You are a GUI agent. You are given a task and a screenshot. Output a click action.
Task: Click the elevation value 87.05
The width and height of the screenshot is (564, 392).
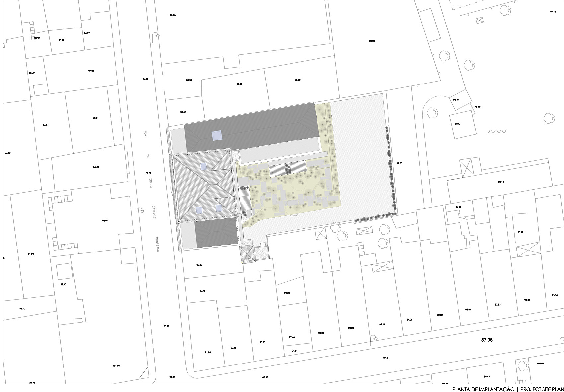pyautogui.click(x=487, y=340)
